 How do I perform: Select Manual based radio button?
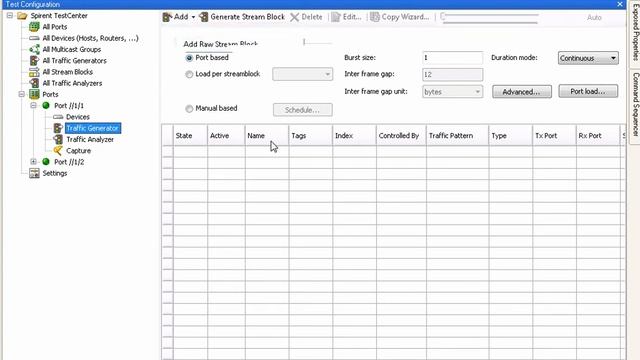pyautogui.click(x=189, y=109)
